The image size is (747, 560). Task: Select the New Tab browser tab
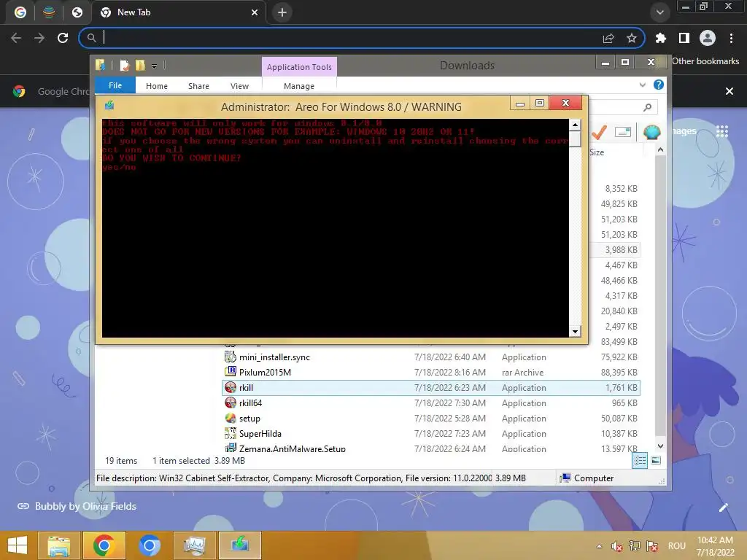(179, 12)
